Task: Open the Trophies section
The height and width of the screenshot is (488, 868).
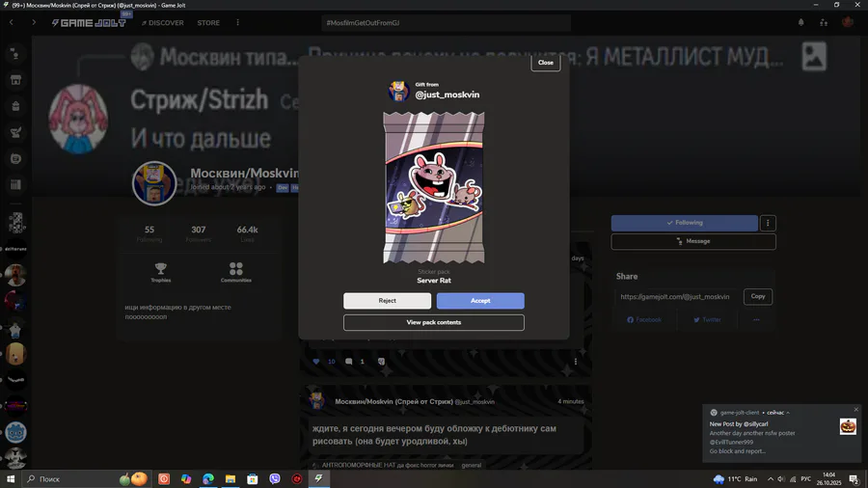Action: 160,272
